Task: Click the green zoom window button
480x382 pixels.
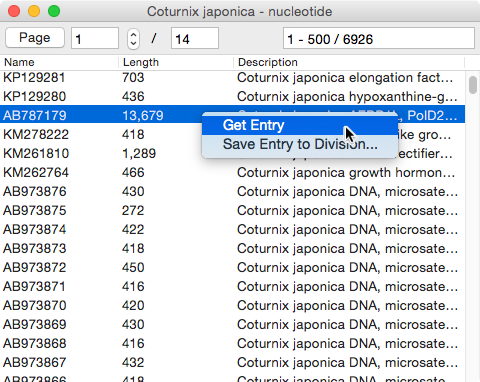Action: pos(54,11)
